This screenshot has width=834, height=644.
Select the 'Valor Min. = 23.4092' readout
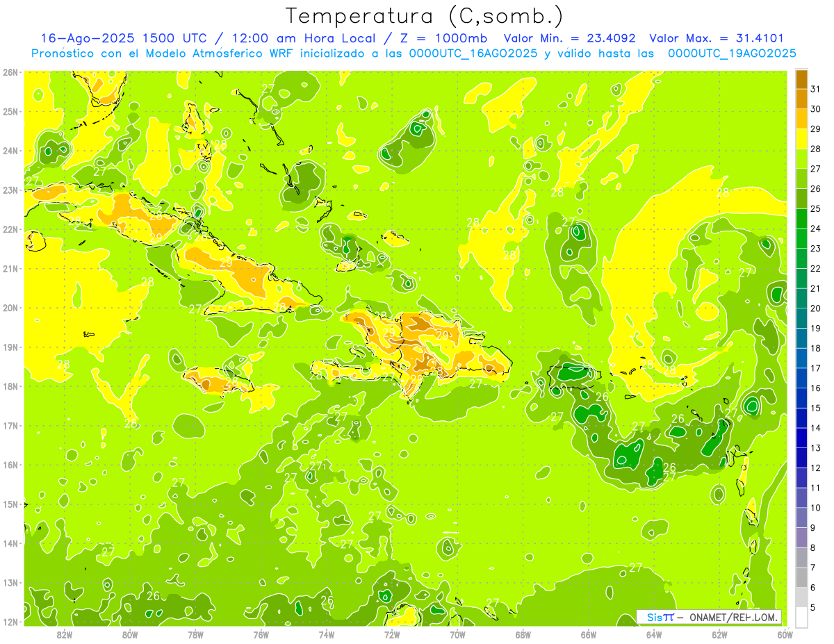[x=570, y=38]
